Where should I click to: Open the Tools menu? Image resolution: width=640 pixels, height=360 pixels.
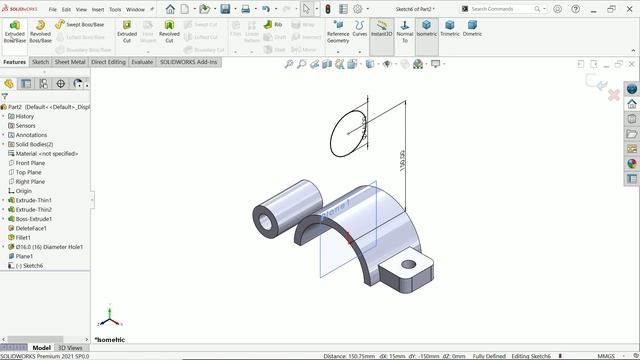[115, 9]
